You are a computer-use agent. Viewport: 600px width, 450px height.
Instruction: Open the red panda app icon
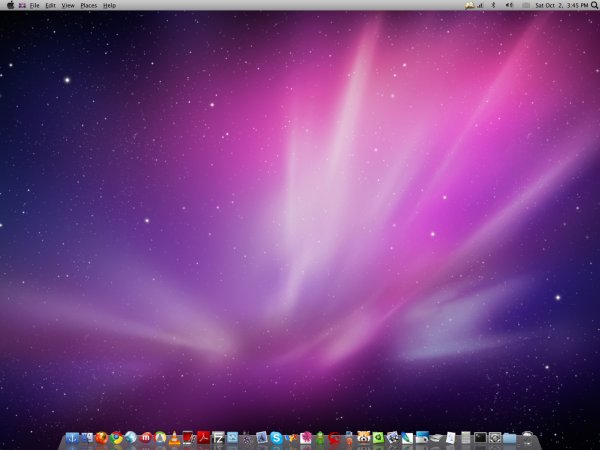[364, 438]
